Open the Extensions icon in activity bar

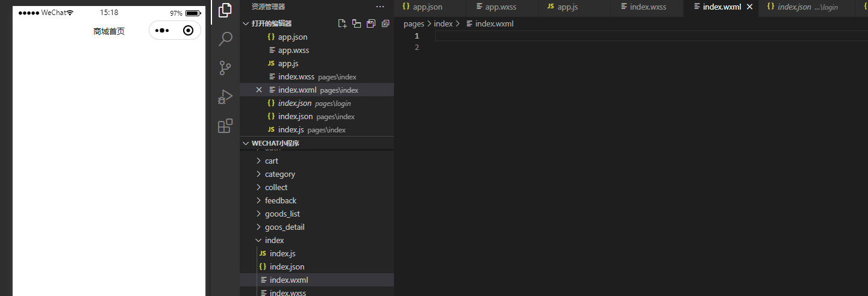tap(225, 126)
